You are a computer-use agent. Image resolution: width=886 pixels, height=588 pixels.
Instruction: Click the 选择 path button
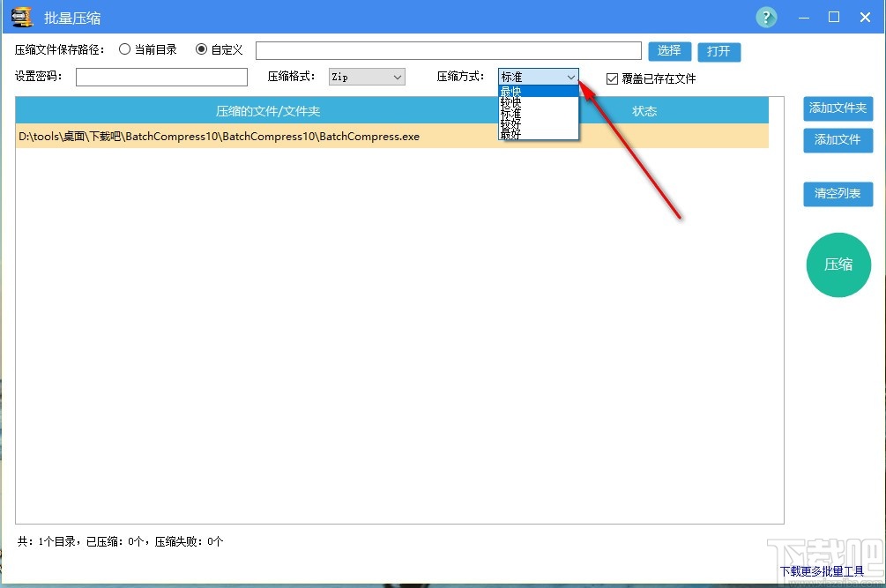(x=670, y=51)
